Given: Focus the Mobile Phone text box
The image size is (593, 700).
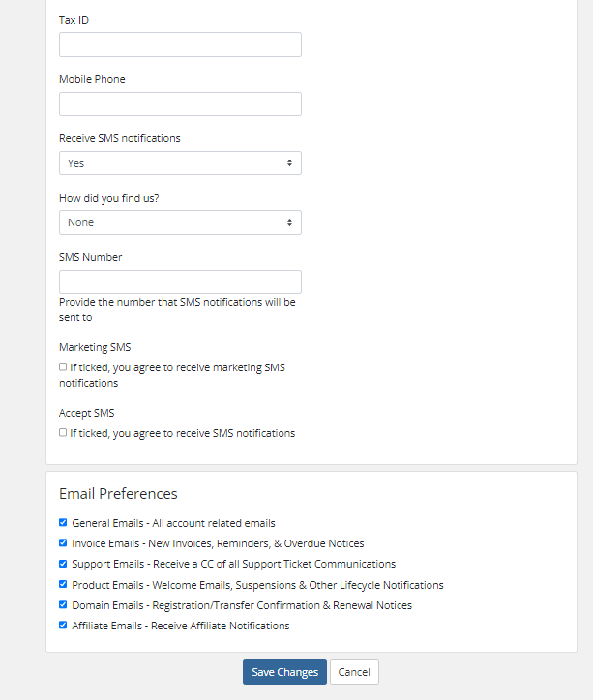Looking at the screenshot, I should (180, 104).
